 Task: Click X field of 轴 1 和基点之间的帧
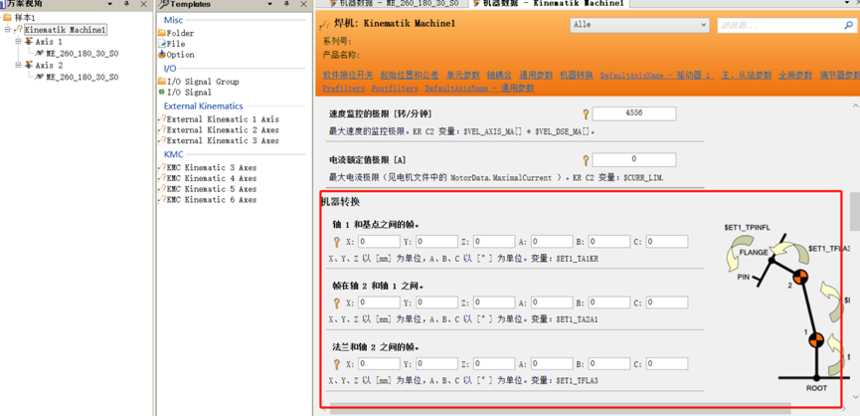tap(380, 241)
